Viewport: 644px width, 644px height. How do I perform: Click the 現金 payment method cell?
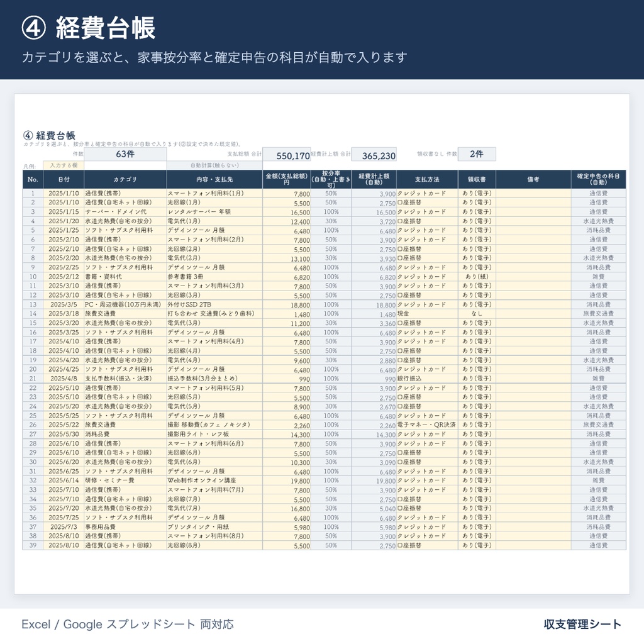pos(427,314)
